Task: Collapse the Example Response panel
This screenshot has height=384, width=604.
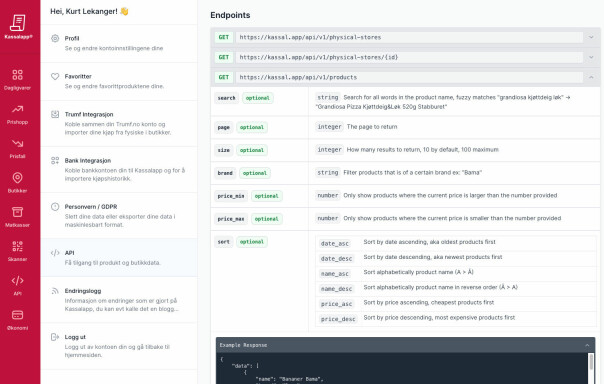Action: tap(587, 345)
